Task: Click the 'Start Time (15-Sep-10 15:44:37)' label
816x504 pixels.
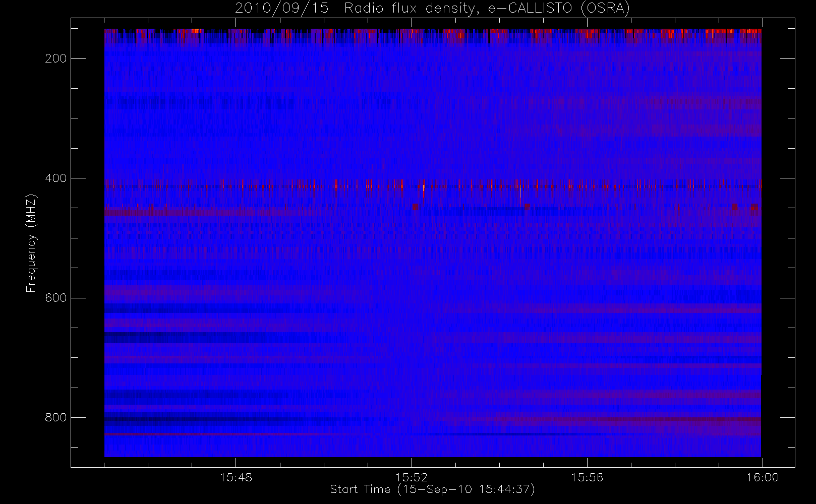Action: (432, 489)
